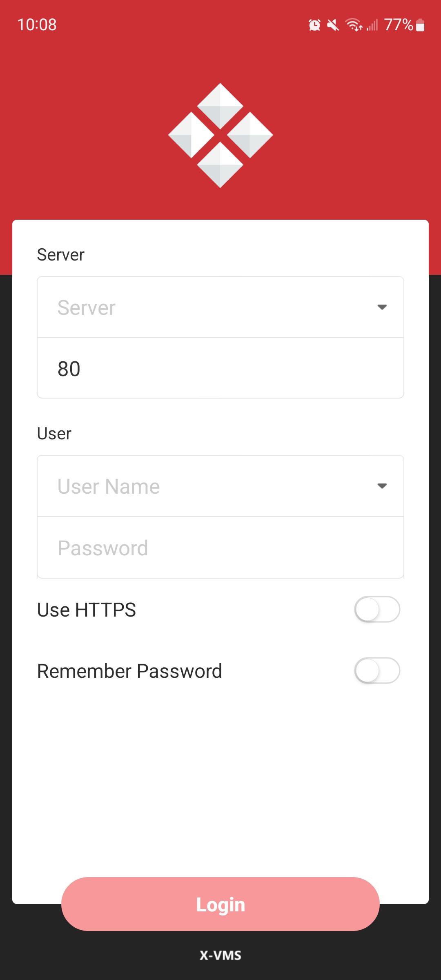The width and height of the screenshot is (441, 980).
Task: Tap the muted sound status icon
Action: pos(333,25)
